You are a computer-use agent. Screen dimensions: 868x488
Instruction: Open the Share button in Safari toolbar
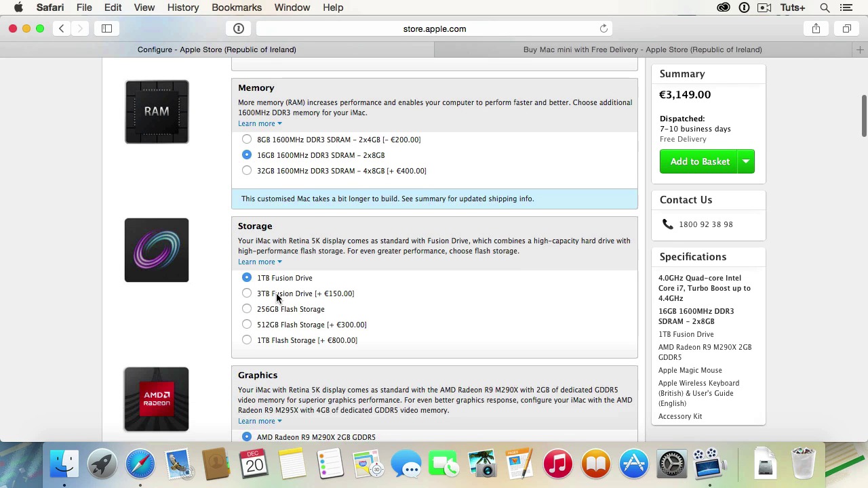[816, 28]
